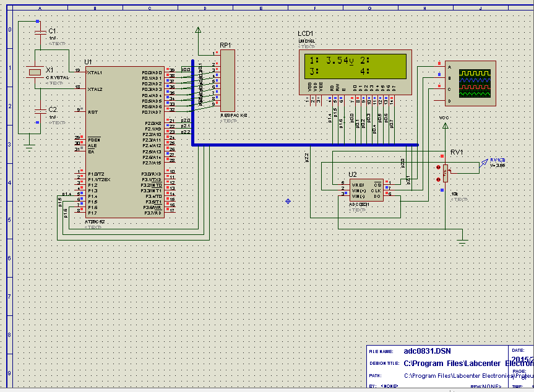Image resolution: width=534 pixels, height=392 pixels.
Task: Select the RV1 potentiometer resistor body
Action: click(446, 173)
